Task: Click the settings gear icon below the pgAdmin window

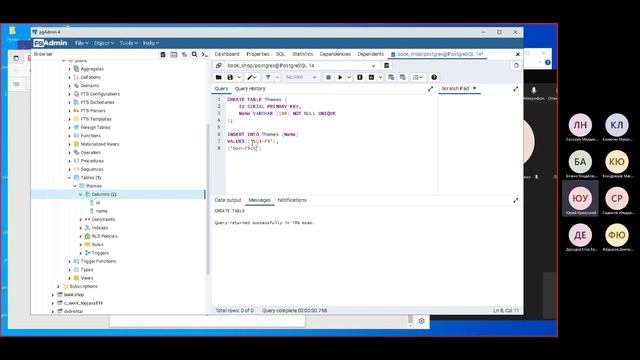Action: click(x=422, y=321)
